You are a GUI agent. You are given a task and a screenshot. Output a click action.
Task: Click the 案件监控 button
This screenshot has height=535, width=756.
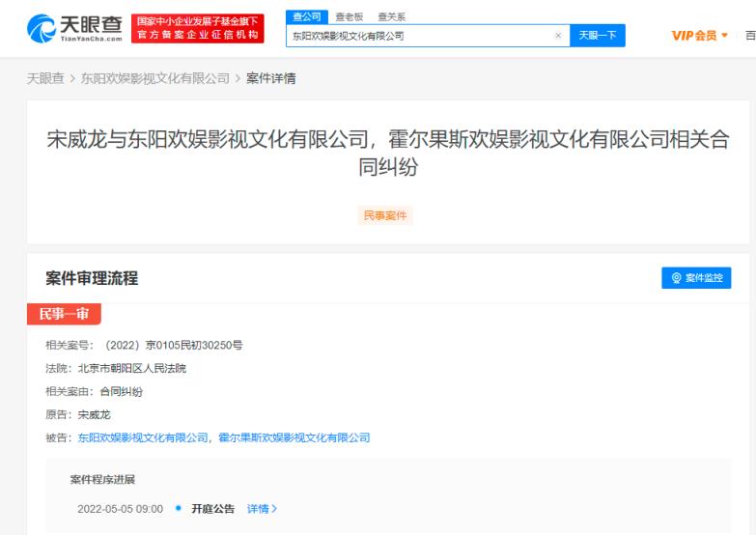[x=696, y=278]
